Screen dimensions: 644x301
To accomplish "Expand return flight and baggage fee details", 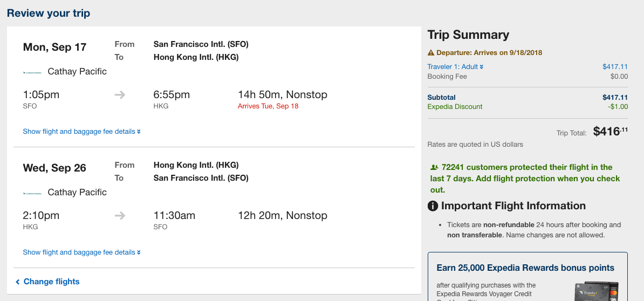I will tap(81, 252).
